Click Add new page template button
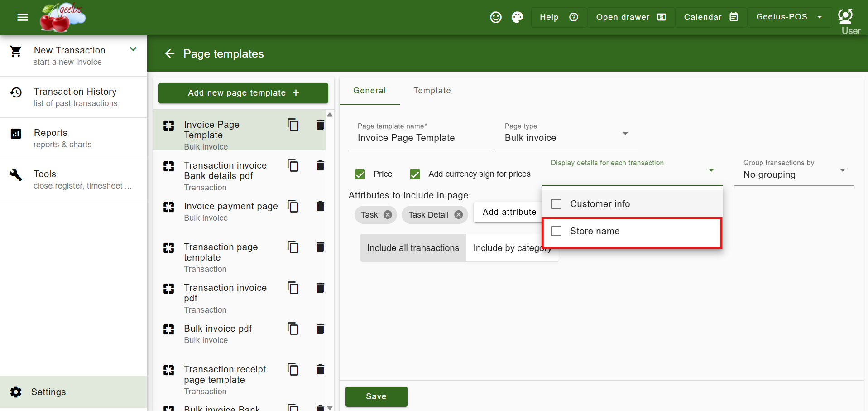Screen dimensions: 868x411 pos(243,93)
